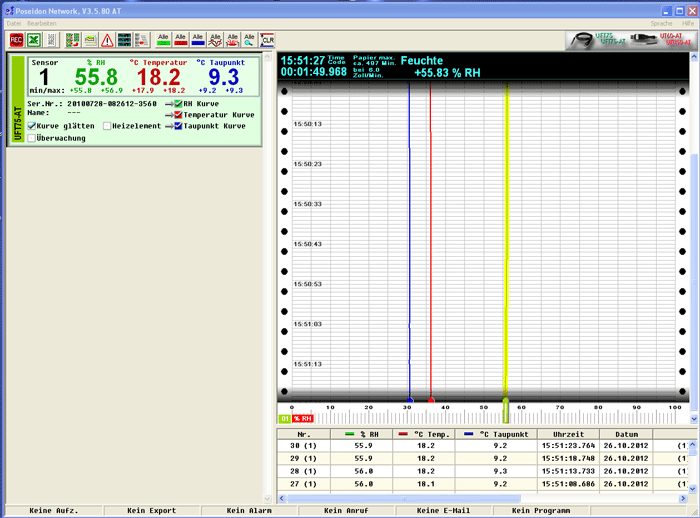The image size is (700, 518).
Task: Enable the Heizelement checkbox
Action: [107, 126]
